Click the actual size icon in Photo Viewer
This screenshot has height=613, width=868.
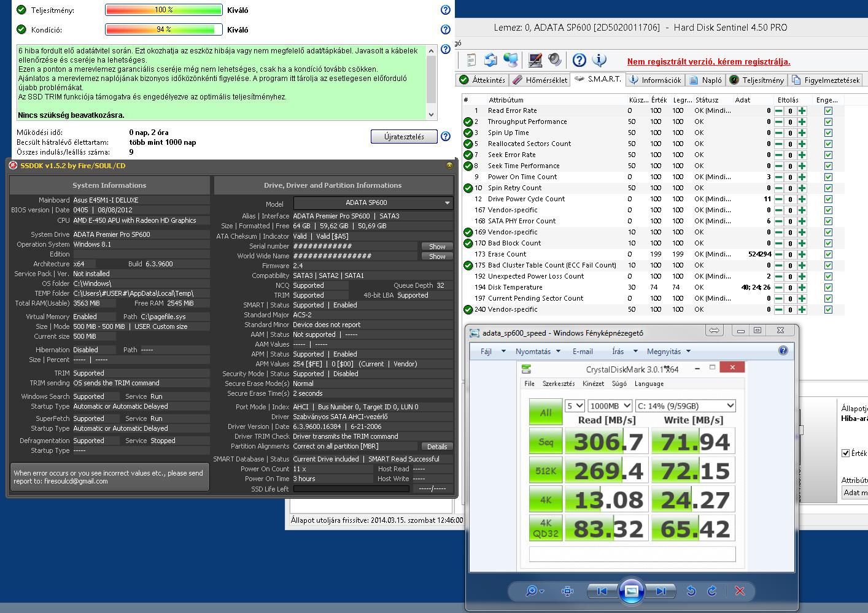point(568,591)
